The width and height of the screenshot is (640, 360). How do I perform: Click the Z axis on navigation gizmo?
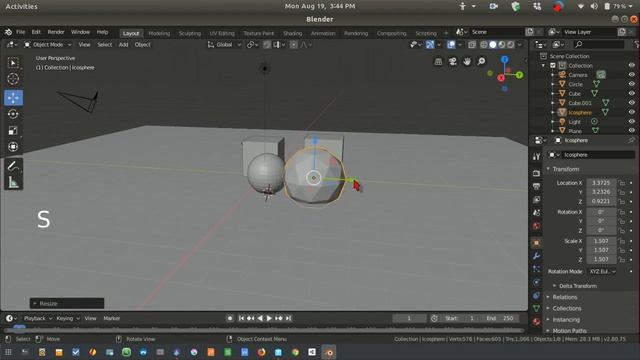tap(505, 60)
